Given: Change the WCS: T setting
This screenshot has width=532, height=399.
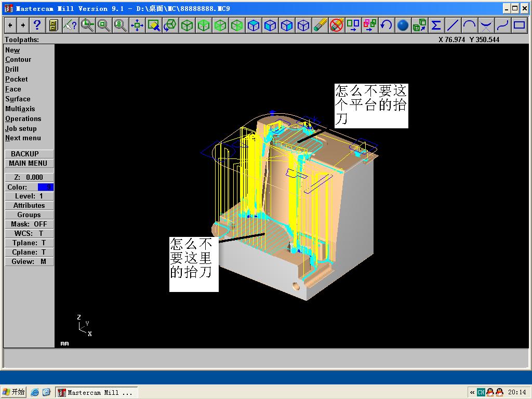Looking at the screenshot, I should tap(29, 233).
